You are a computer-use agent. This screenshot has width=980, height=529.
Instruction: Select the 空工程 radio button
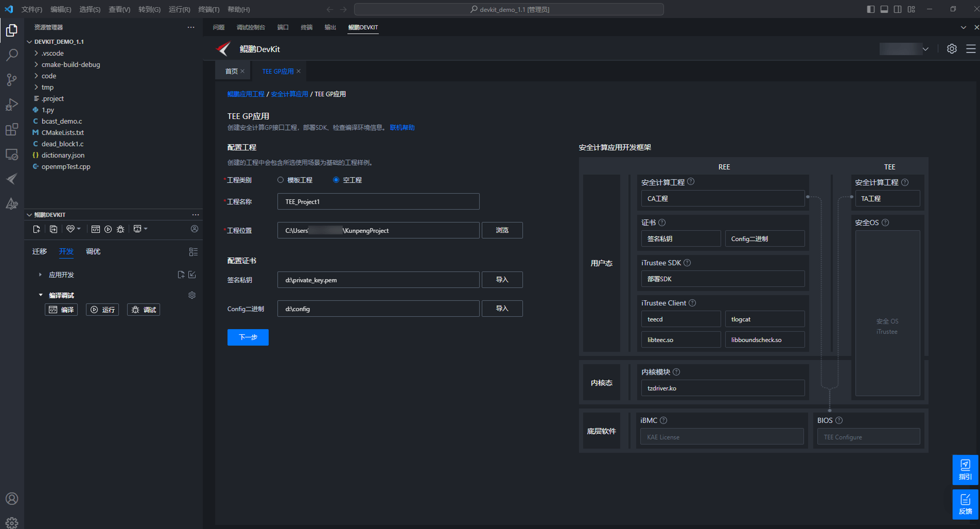tap(336, 180)
